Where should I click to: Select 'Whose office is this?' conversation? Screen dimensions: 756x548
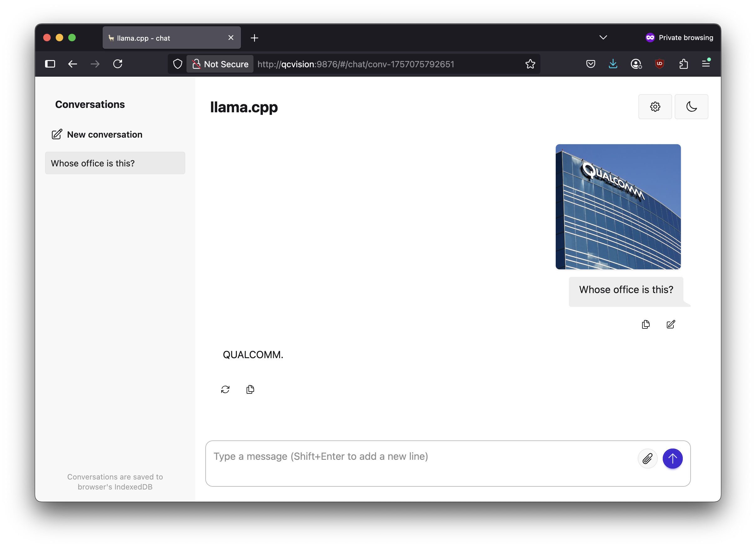(115, 163)
